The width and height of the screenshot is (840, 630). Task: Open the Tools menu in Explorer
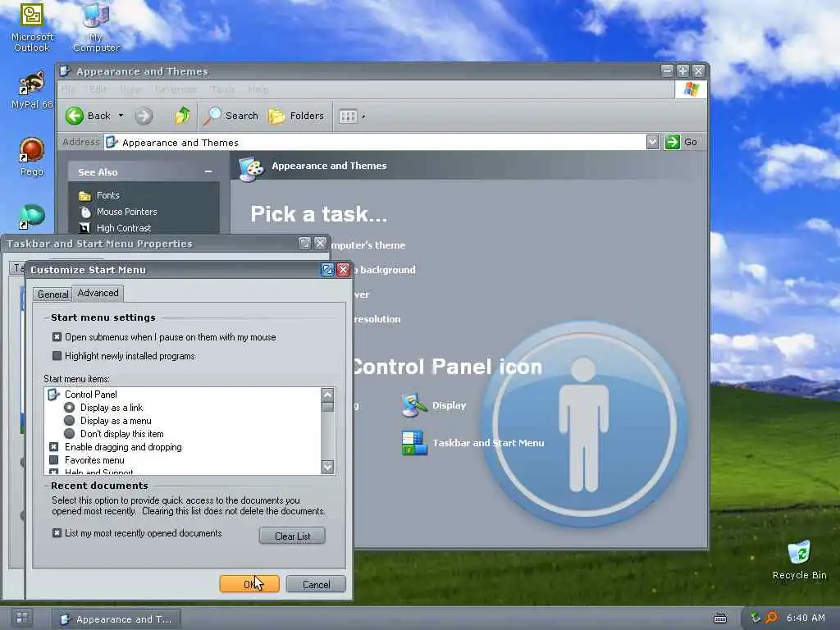click(223, 89)
